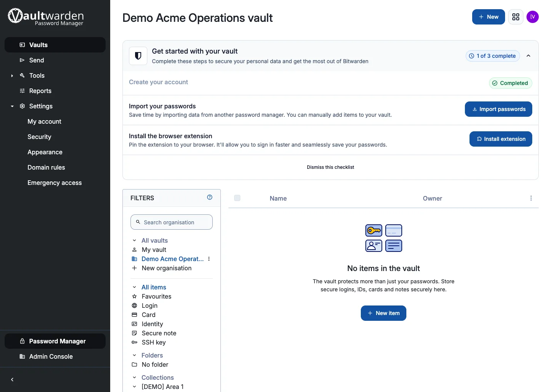Filter items by Login type
This screenshot has width=551, height=392.
[150, 305]
